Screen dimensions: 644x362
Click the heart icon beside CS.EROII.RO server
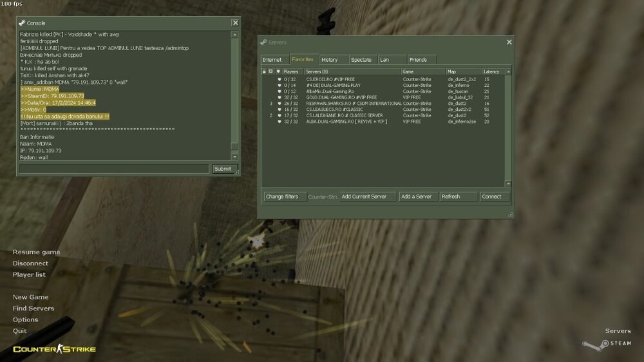tap(278, 79)
